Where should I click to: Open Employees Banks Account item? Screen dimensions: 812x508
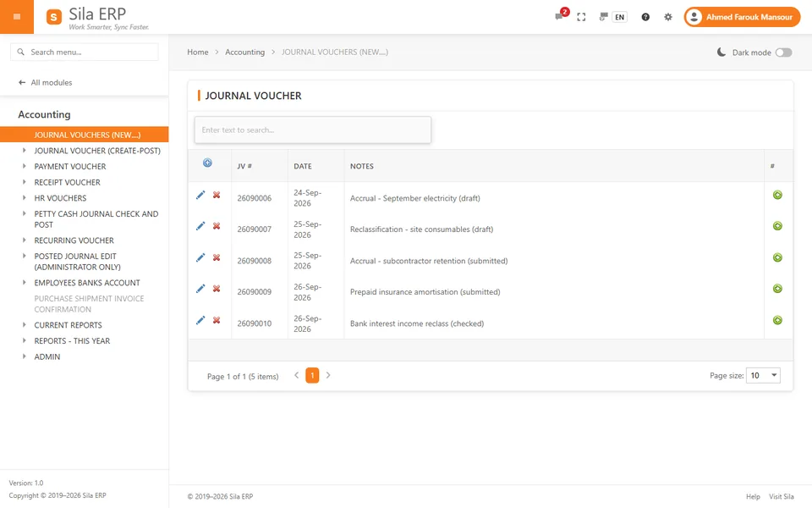coord(87,283)
